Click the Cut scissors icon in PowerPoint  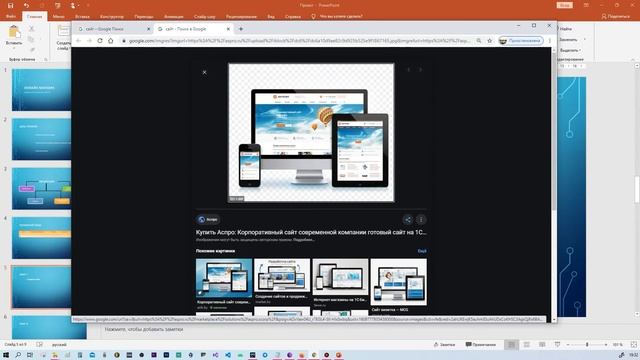click(x=32, y=29)
